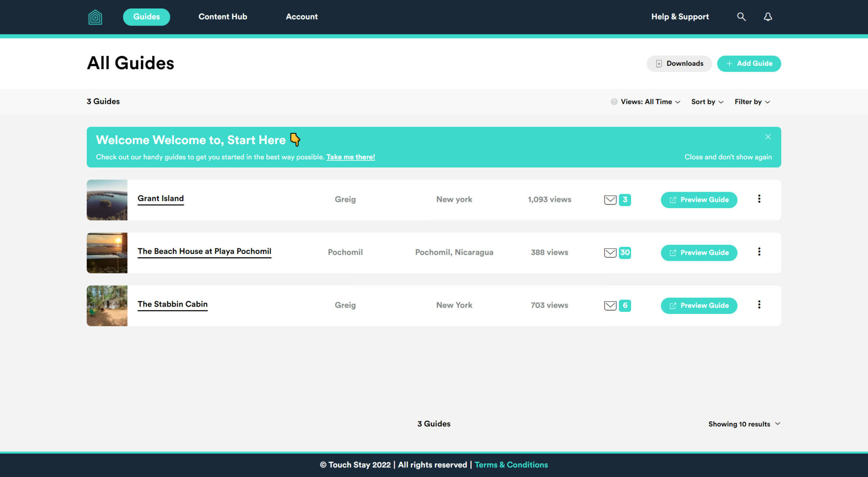Open the Filter by dropdown
Screen dimensions: 868x477
[x=752, y=102]
